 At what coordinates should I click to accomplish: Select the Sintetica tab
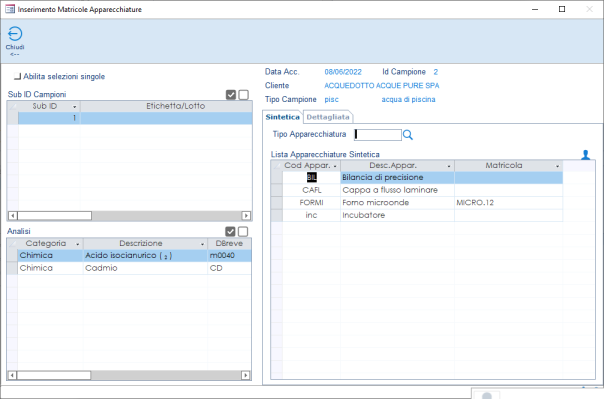point(282,117)
